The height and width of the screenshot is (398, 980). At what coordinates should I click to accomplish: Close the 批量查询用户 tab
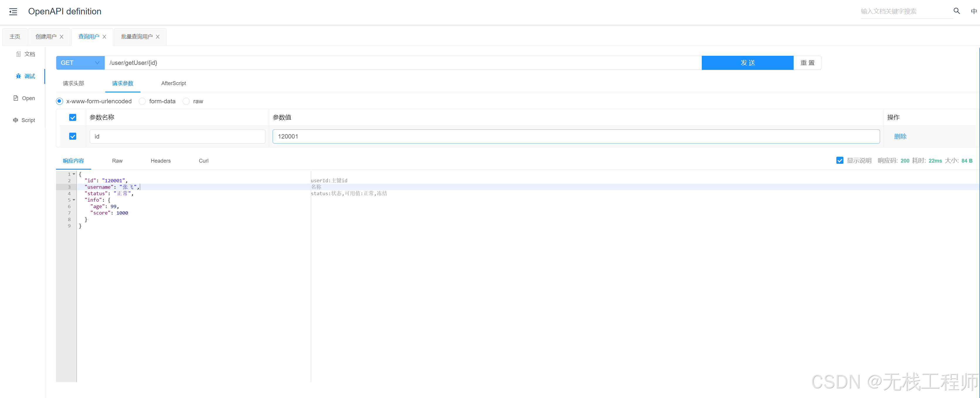[157, 37]
